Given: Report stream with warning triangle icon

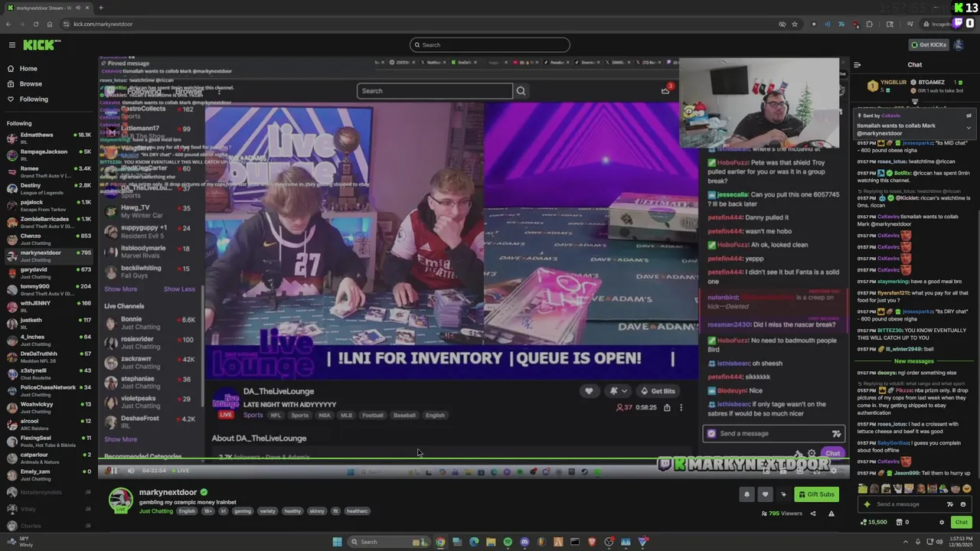Looking at the screenshot, I should pos(831,514).
